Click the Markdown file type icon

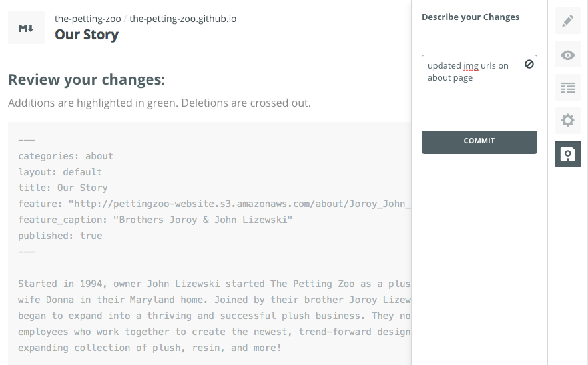(x=26, y=28)
